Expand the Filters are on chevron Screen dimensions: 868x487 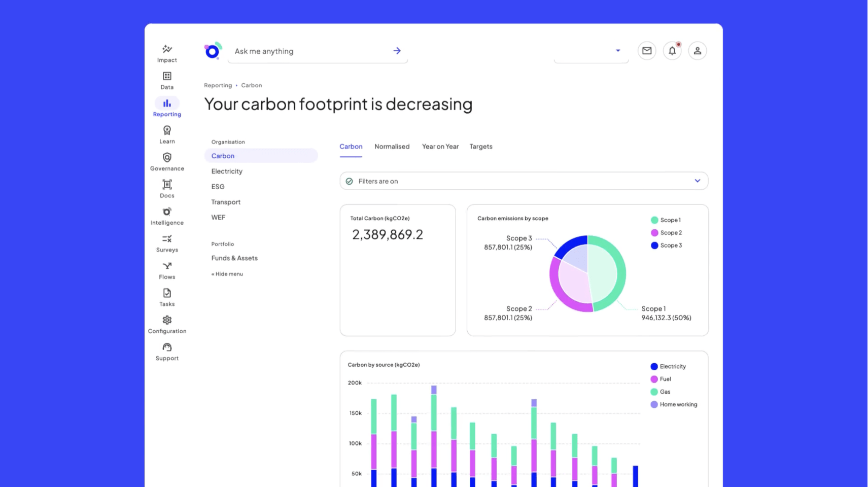pyautogui.click(x=698, y=181)
